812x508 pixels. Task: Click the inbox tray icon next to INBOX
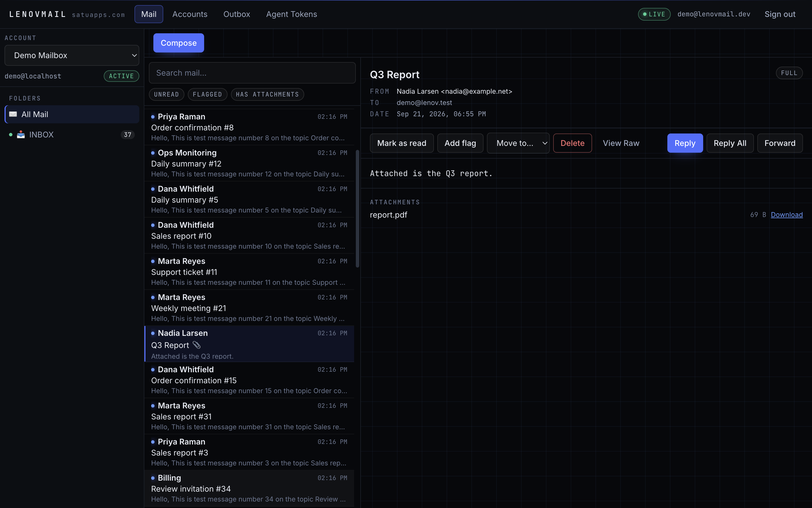point(21,134)
